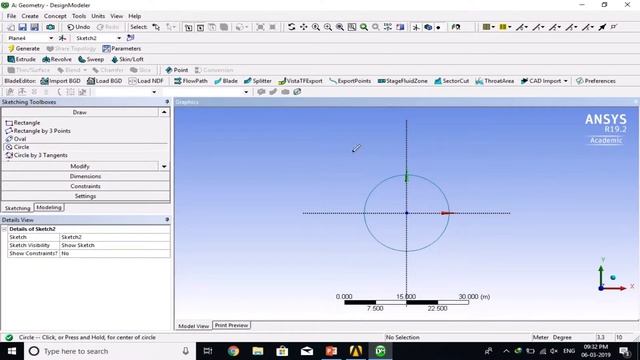Image resolution: width=640 pixels, height=360 pixels.
Task: Click the isometric view ball on triad
Action: [613, 278]
